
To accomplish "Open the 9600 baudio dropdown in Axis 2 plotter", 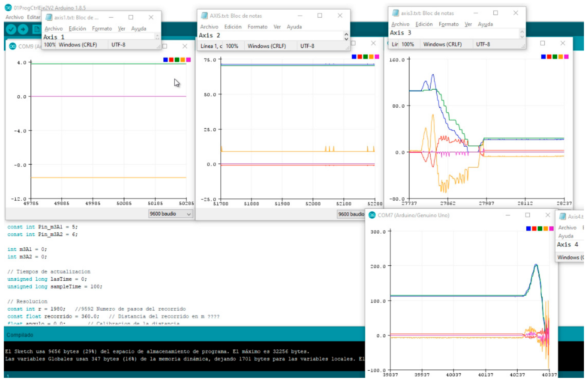I will [351, 214].
